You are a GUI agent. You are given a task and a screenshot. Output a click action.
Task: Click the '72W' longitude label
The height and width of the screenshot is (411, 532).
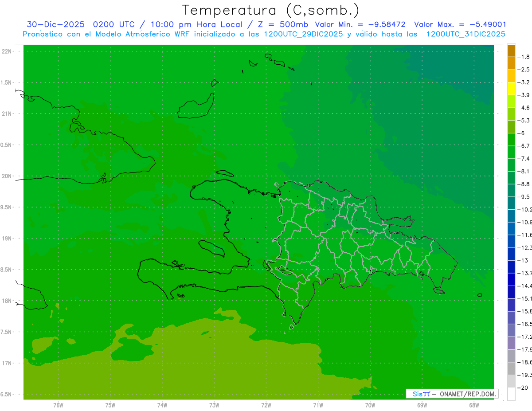pyautogui.click(x=266, y=405)
